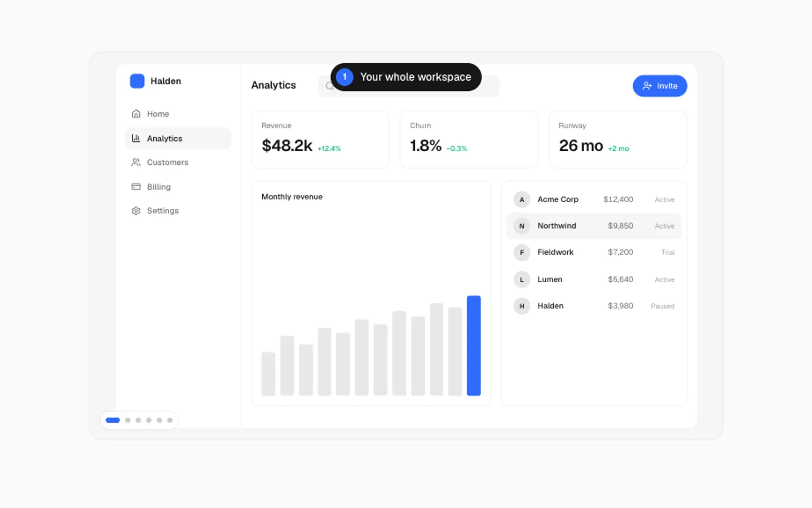Click the Home house icon
This screenshot has width=812, height=508.
pyautogui.click(x=136, y=114)
